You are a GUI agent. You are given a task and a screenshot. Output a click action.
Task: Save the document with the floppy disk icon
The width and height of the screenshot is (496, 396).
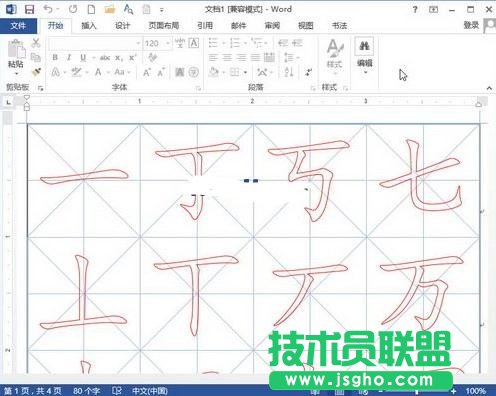click(29, 9)
